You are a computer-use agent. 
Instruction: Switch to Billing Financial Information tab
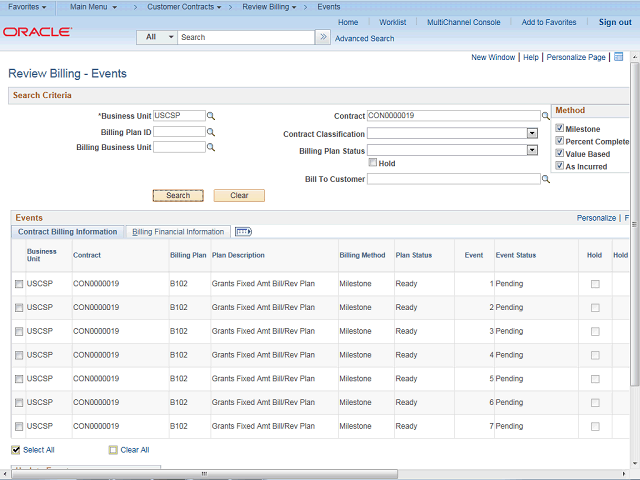[x=178, y=232]
